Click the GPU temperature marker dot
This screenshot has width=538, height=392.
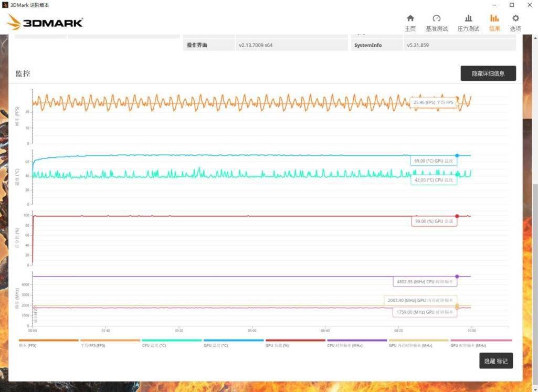coord(457,155)
